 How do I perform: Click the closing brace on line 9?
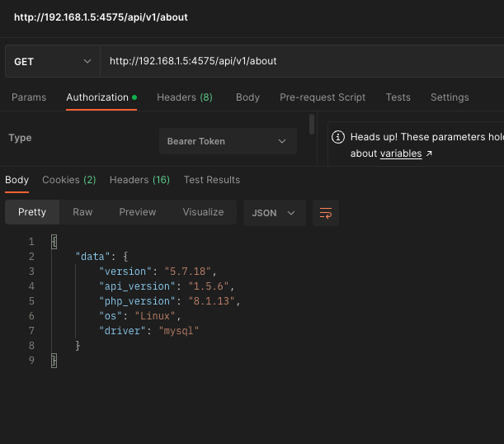(54, 361)
